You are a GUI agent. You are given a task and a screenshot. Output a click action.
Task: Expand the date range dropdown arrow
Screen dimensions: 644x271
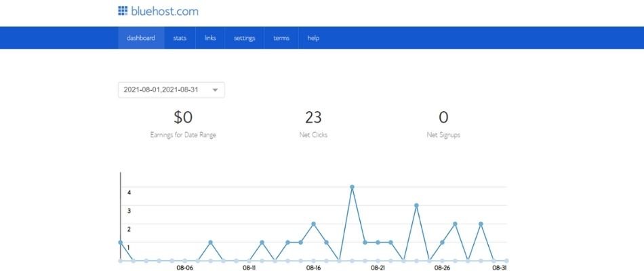click(x=215, y=90)
